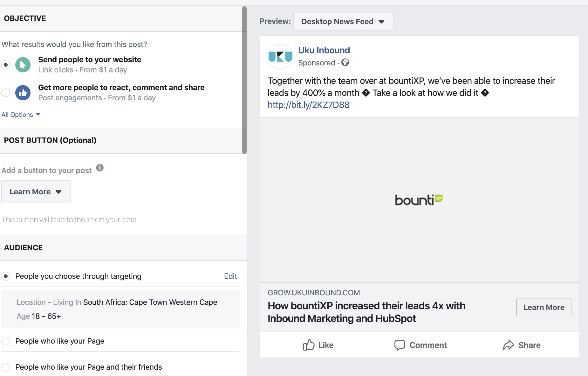588x376 pixels.
Task: Click the info icon beside Add a button
Action: (x=100, y=168)
